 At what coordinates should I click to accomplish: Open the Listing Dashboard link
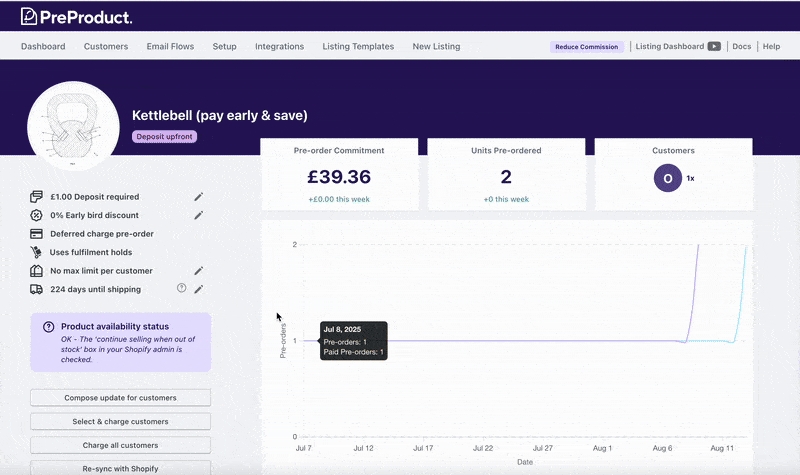tap(670, 46)
